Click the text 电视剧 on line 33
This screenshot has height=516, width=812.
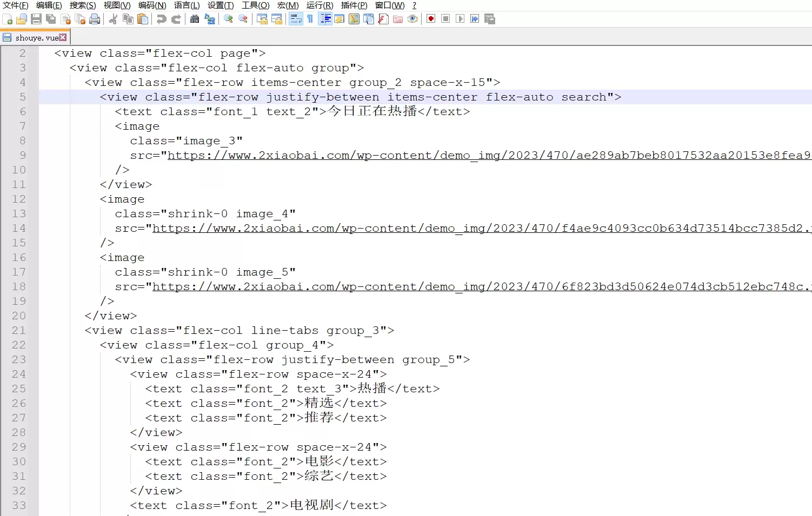click(312, 505)
